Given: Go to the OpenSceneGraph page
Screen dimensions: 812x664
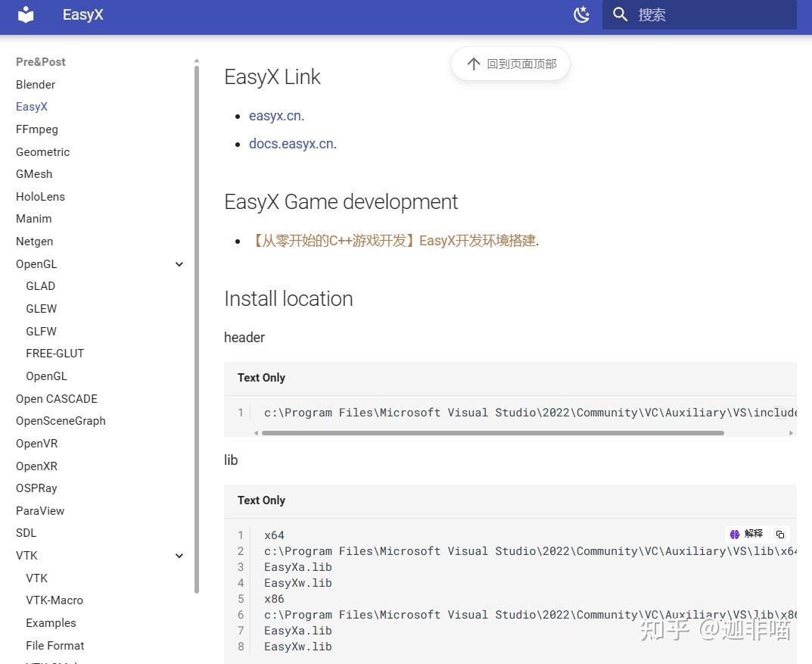Looking at the screenshot, I should (61, 421).
